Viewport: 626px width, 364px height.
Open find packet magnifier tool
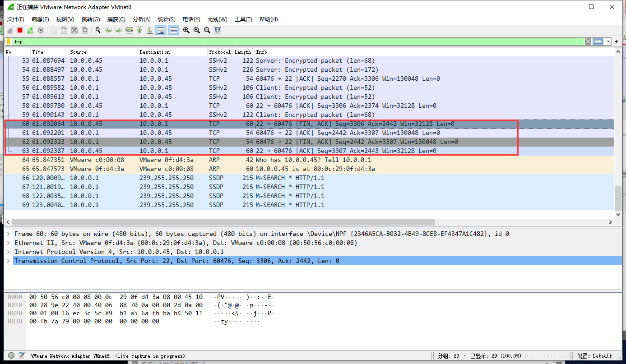click(98, 30)
